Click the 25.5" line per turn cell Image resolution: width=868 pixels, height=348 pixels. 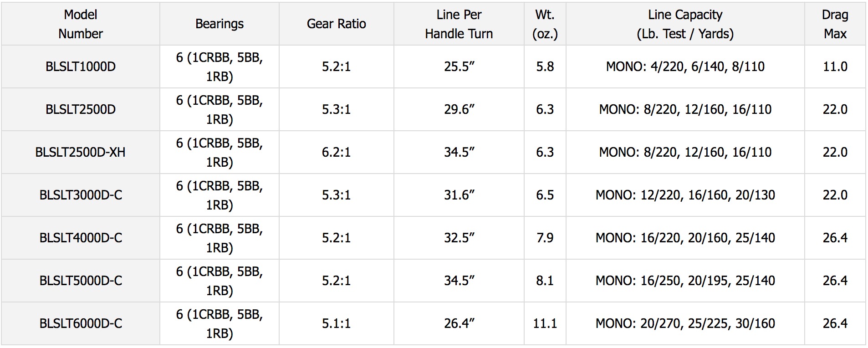459,67
